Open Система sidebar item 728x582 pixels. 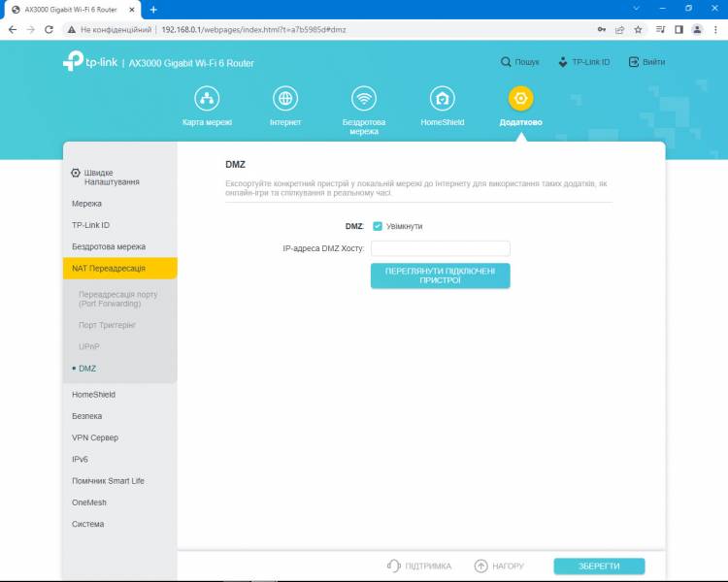[x=87, y=524]
